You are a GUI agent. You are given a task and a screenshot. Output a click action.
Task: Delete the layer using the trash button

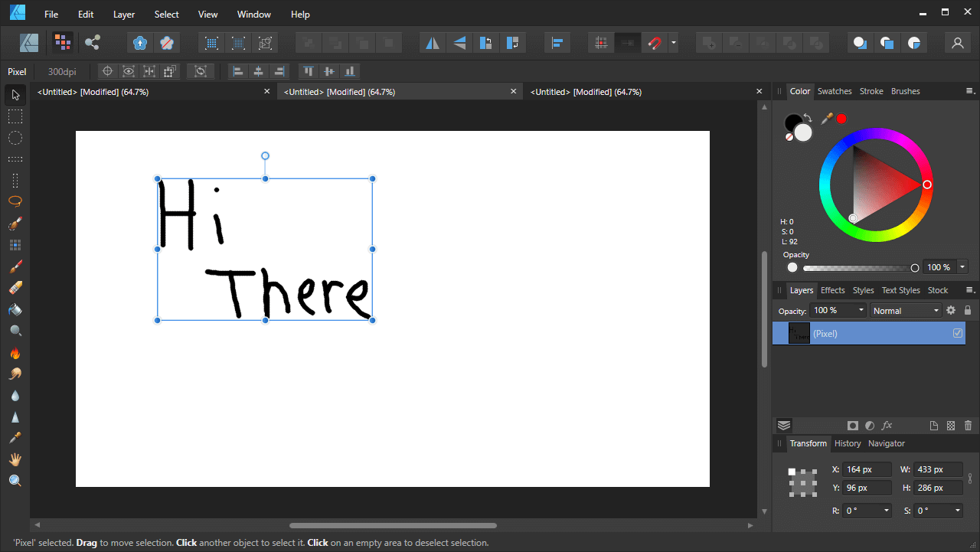(x=968, y=426)
